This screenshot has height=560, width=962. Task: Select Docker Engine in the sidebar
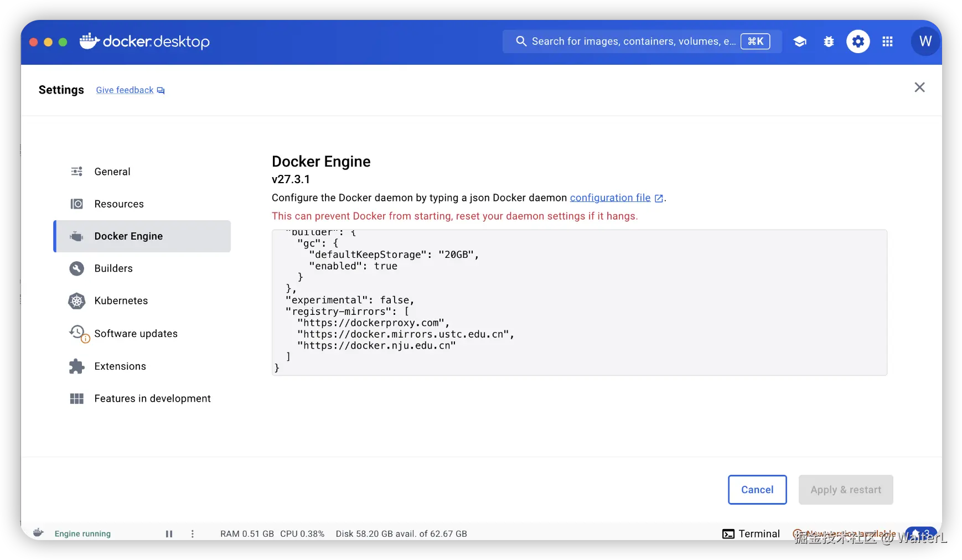click(142, 236)
